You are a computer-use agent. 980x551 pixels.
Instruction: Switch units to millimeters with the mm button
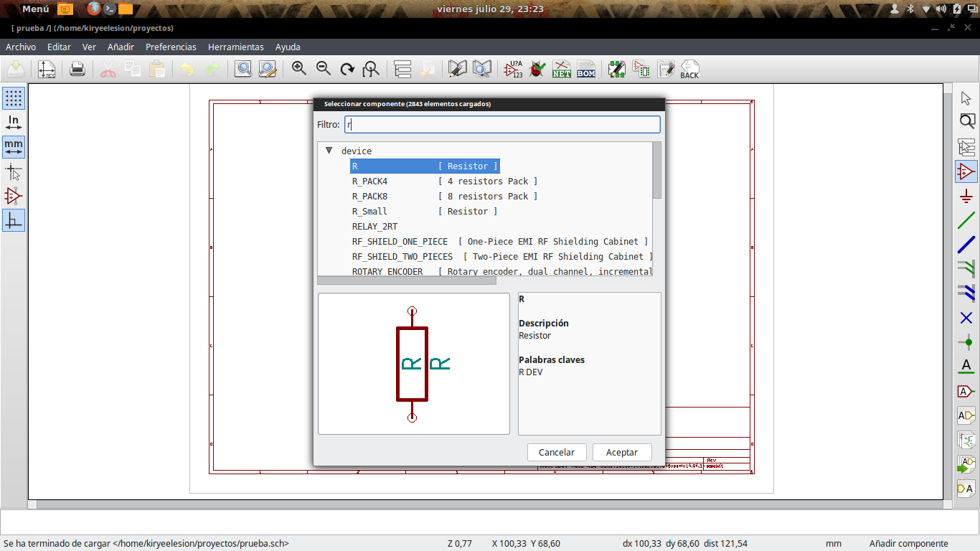[13, 148]
